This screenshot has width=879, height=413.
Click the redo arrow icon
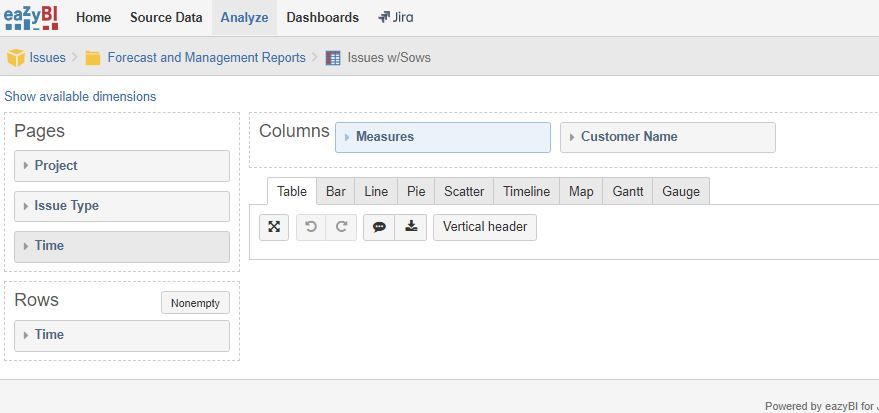coord(341,227)
